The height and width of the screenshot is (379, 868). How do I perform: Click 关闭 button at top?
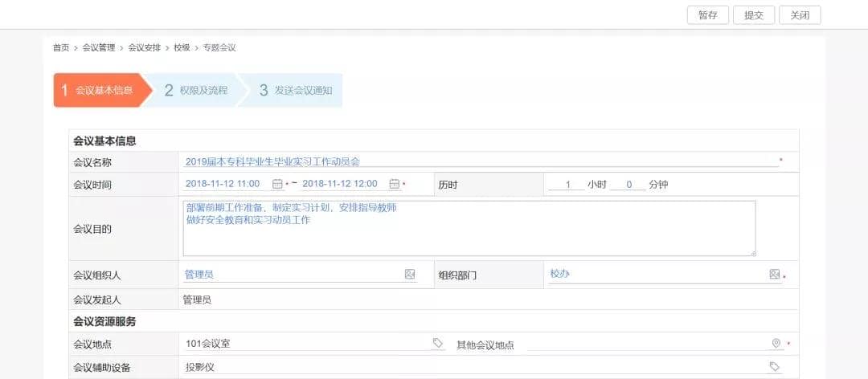[800, 15]
